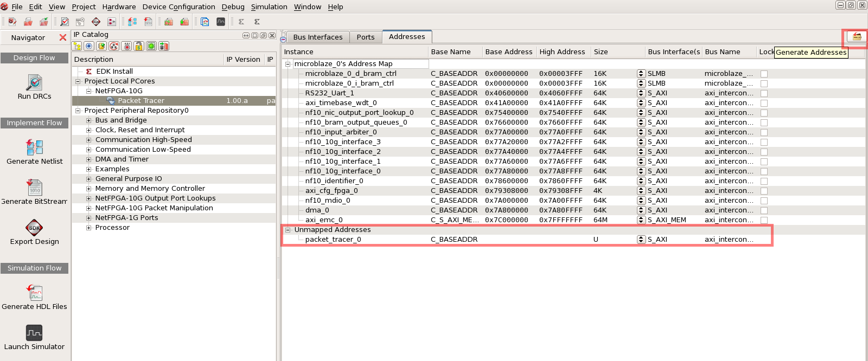Expand the Processor category in IP Catalog
This screenshot has width=868, height=361.
tap(88, 228)
